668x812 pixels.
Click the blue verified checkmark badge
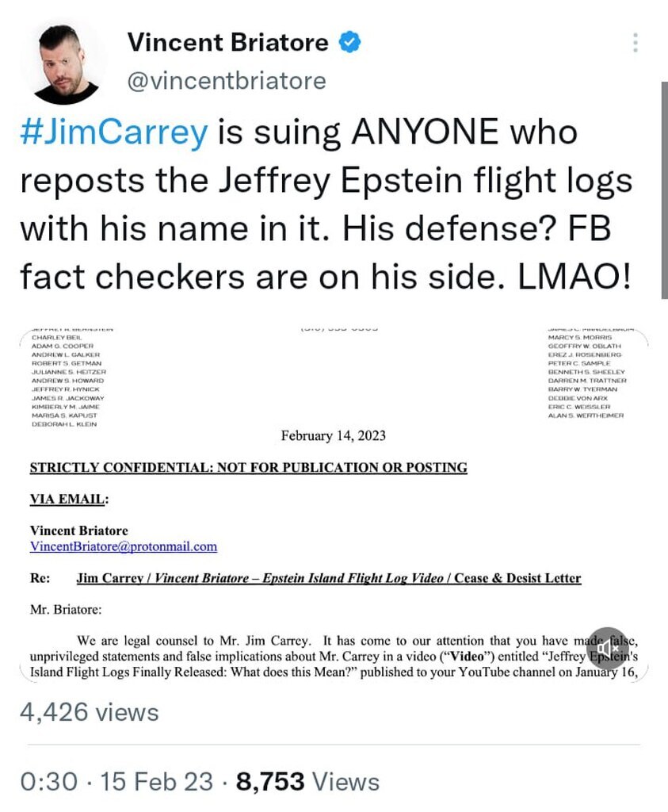coord(349,43)
